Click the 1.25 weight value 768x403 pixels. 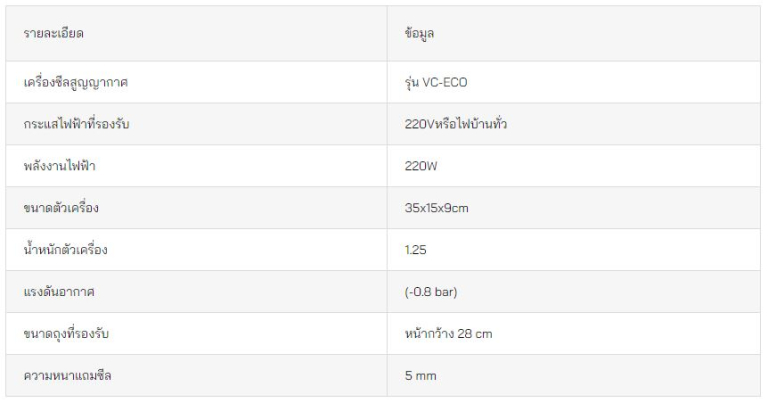point(415,250)
